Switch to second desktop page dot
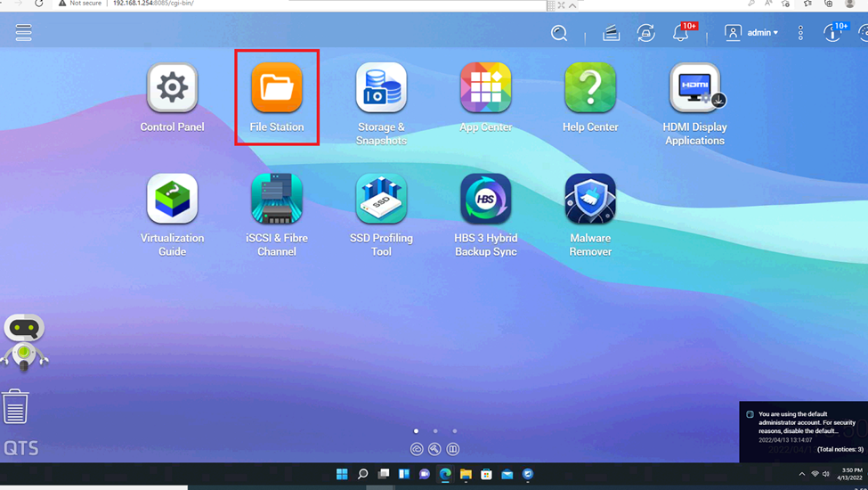868x490 pixels. point(435,431)
